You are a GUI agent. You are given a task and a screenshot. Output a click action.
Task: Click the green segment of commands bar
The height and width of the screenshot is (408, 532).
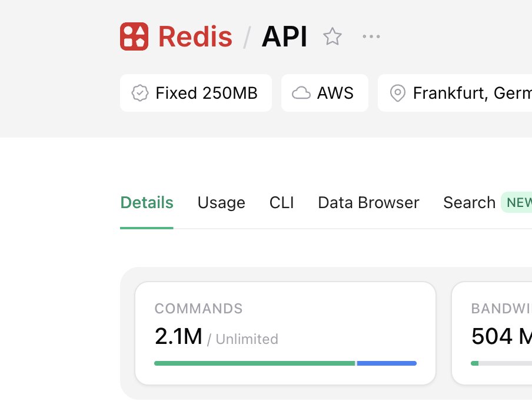click(x=254, y=363)
